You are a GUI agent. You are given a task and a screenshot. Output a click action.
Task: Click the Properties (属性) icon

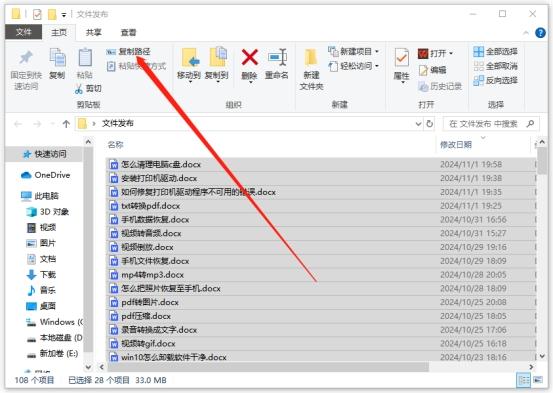click(401, 58)
